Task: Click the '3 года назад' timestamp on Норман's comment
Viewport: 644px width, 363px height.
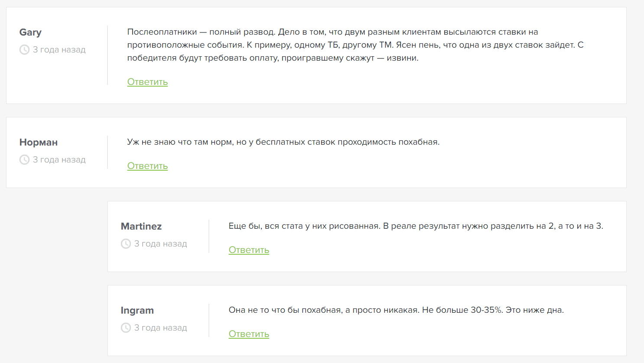Action: pyautogui.click(x=59, y=160)
